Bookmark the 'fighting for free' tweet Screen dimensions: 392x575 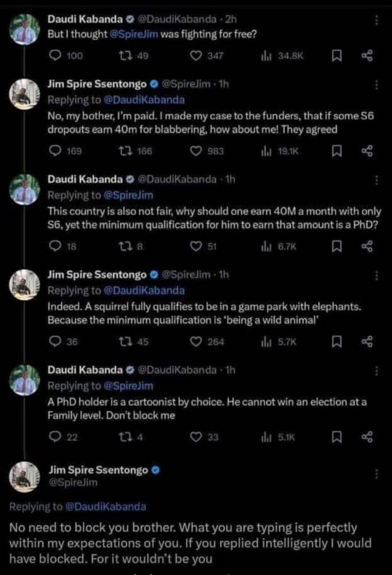pos(336,57)
